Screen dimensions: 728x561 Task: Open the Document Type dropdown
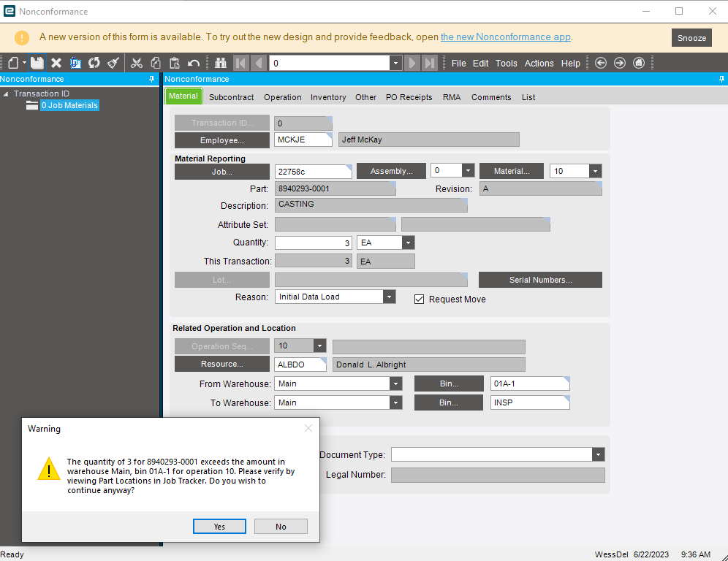pos(598,455)
